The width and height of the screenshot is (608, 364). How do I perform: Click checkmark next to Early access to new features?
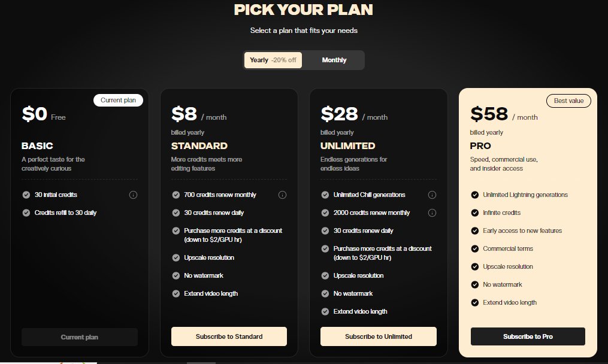(475, 230)
